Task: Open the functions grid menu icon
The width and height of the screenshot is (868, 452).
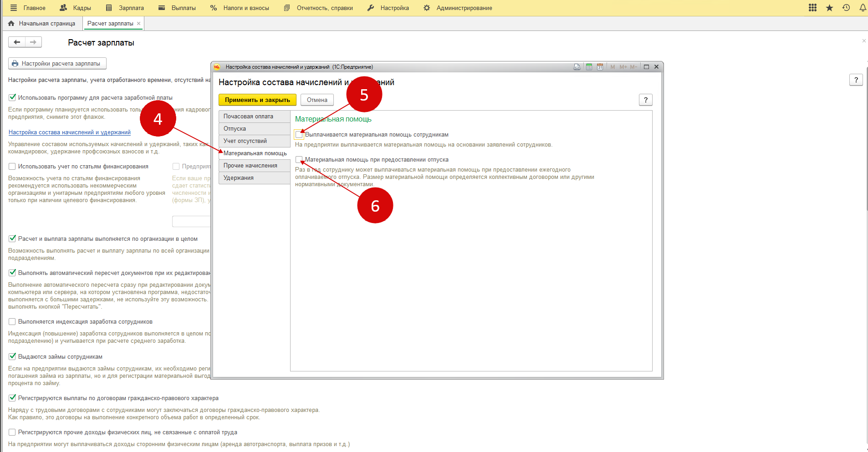Action: [x=812, y=8]
